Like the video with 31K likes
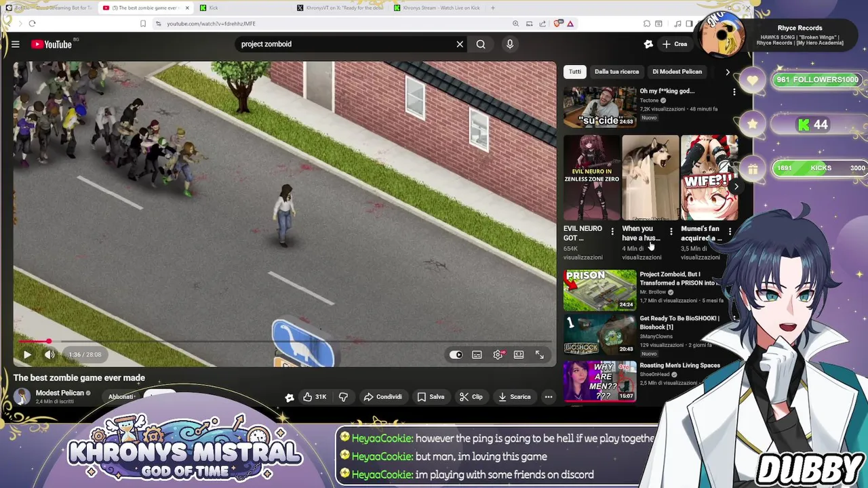The width and height of the screenshot is (868, 488). 314,396
